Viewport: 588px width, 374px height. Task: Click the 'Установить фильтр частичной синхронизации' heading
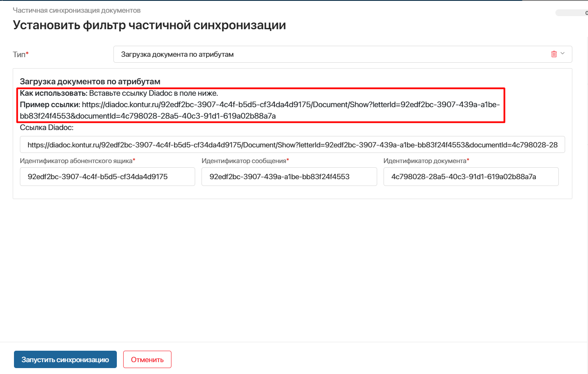pos(149,25)
